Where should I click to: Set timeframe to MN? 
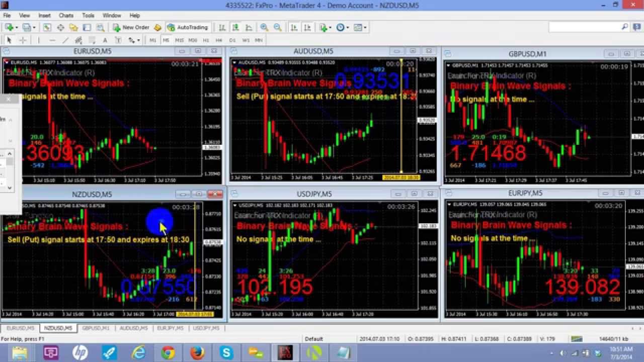click(259, 40)
